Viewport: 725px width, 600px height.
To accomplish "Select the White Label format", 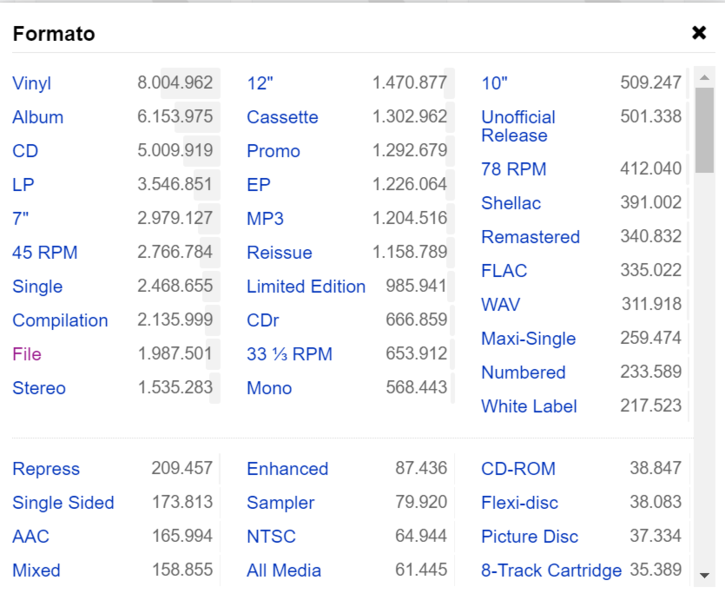I will pyautogui.click(x=529, y=406).
